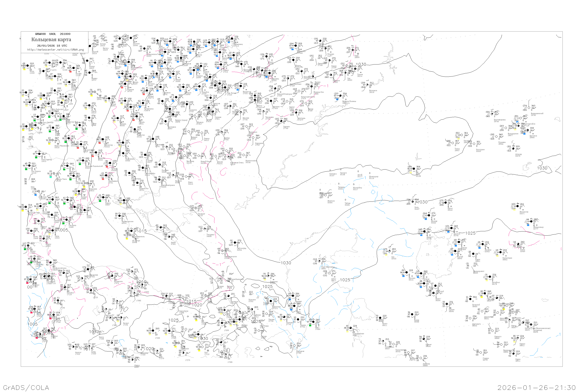Image resolution: width=588 pixels, height=392 pixels.
Task: Click the Жетыконыр station circle symbol
Action: point(531,222)
